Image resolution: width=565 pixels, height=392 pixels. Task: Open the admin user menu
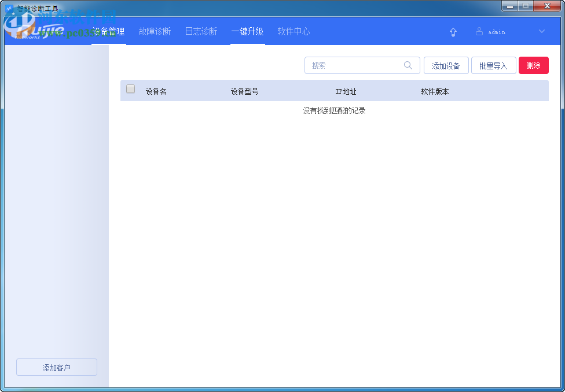[496, 32]
